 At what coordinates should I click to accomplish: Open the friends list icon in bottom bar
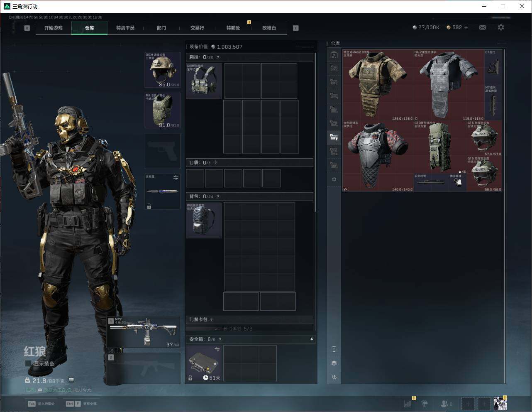coord(447,404)
